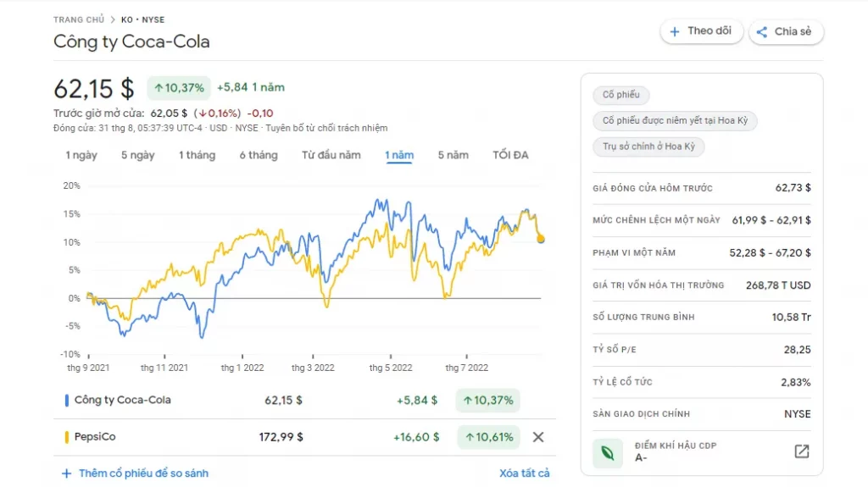Click the green leaf climate icon

click(607, 453)
